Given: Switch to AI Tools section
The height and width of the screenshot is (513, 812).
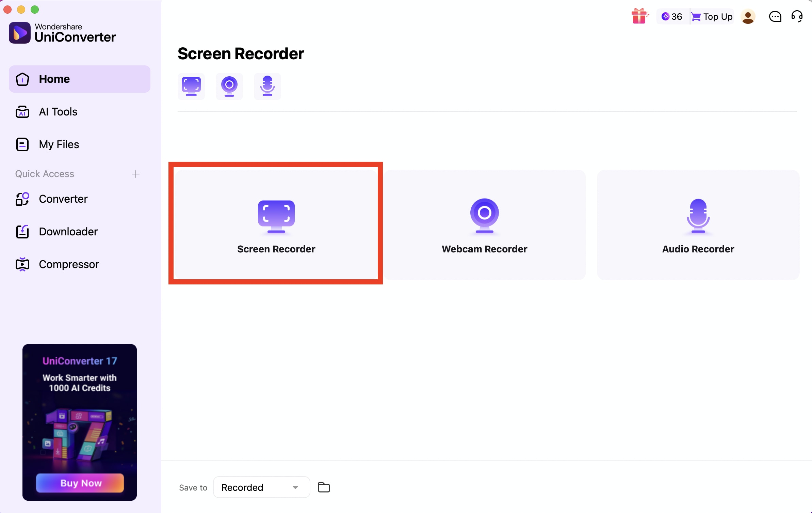Looking at the screenshot, I should (58, 111).
